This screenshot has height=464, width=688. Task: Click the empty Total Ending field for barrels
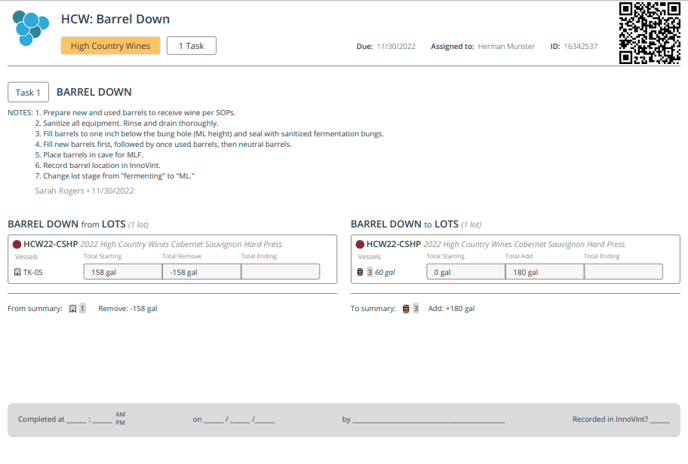(624, 272)
